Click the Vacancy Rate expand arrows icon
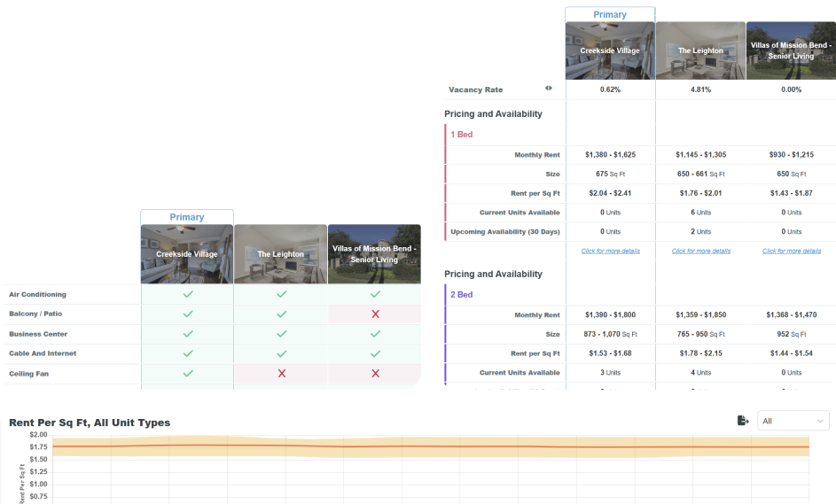This screenshot has width=836, height=504. (x=548, y=89)
